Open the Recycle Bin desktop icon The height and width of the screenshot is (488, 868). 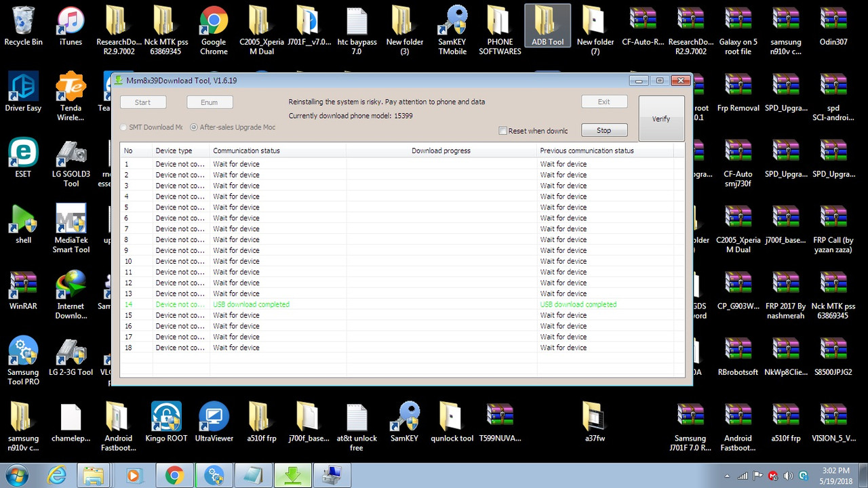(x=23, y=26)
